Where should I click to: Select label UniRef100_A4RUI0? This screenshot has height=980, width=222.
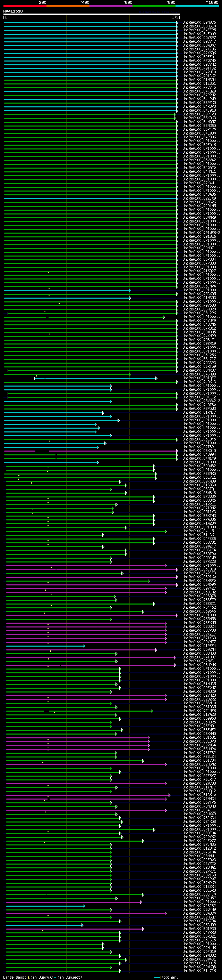click(x=199, y=72)
